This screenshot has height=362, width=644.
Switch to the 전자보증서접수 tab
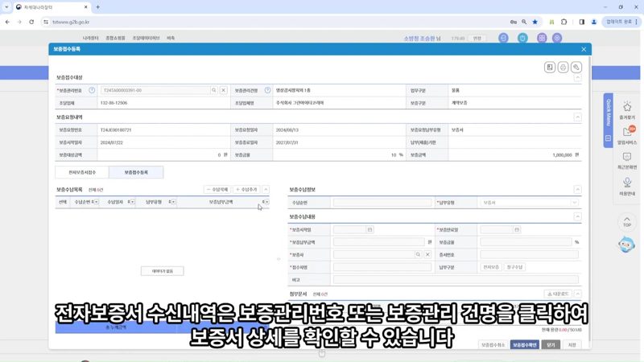coord(82,172)
